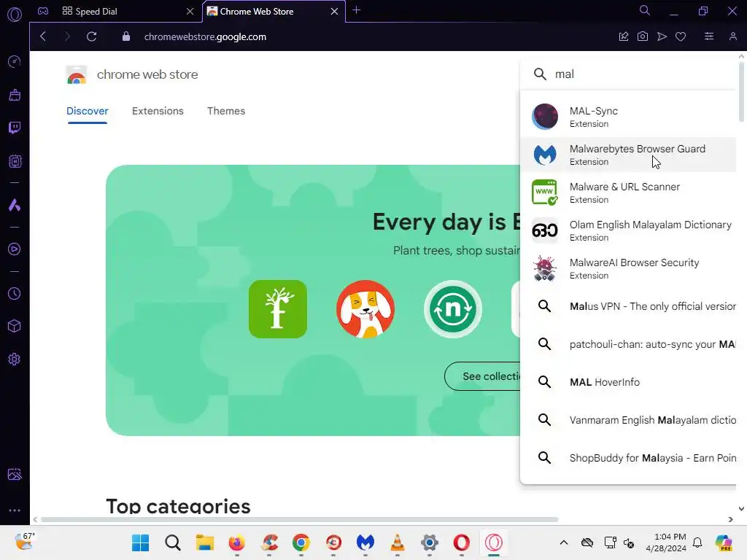Select the Discover tab
This screenshot has height=560, width=747.
pos(88,111)
